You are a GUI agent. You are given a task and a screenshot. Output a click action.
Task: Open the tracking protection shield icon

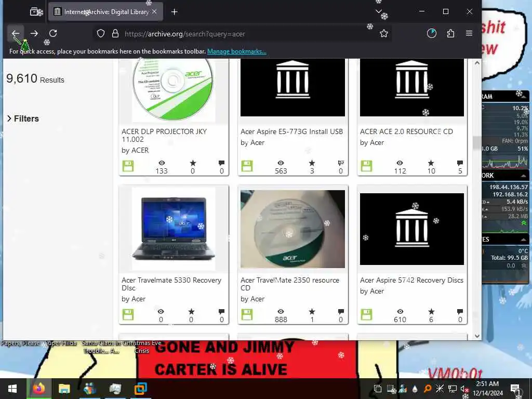(x=101, y=34)
